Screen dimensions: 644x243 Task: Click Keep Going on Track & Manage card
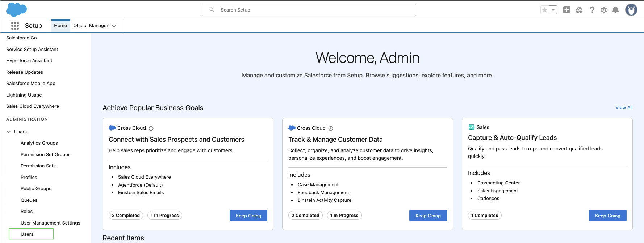[428, 216]
